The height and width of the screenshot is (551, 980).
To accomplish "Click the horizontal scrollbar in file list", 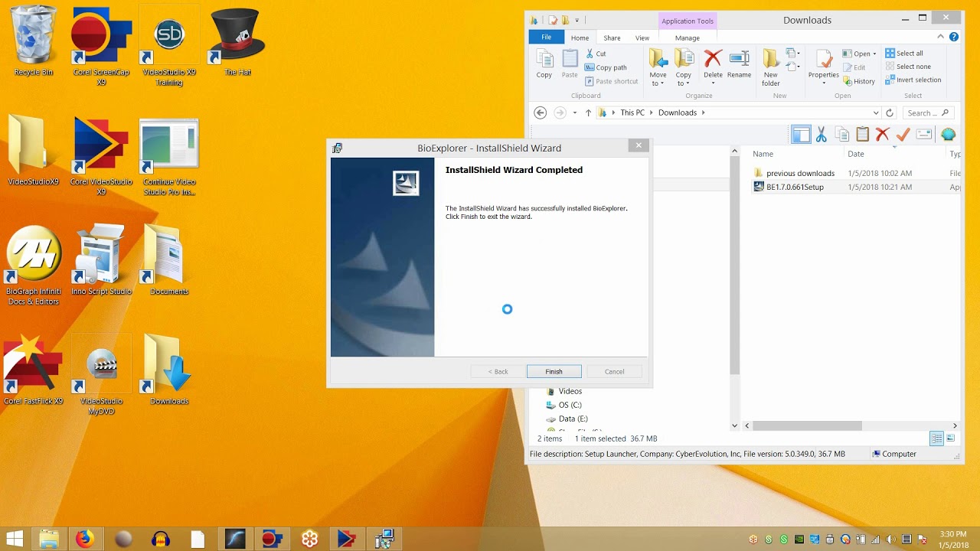I will 809,425.
